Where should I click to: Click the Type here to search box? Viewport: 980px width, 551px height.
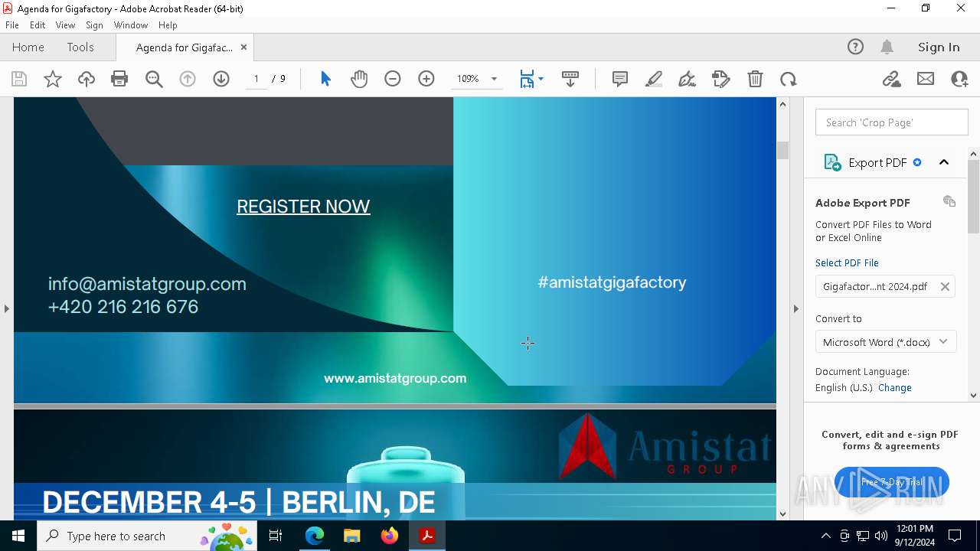click(148, 536)
